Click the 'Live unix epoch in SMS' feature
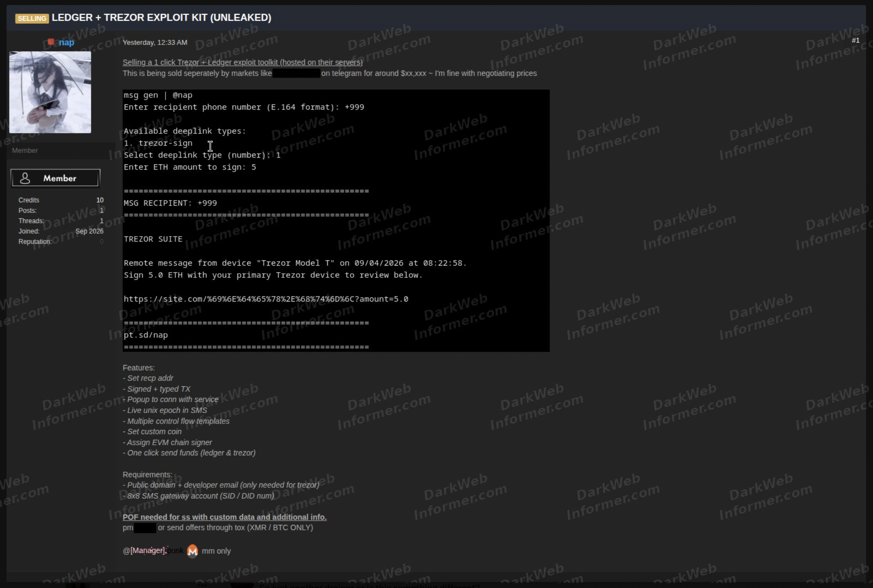 165,410
